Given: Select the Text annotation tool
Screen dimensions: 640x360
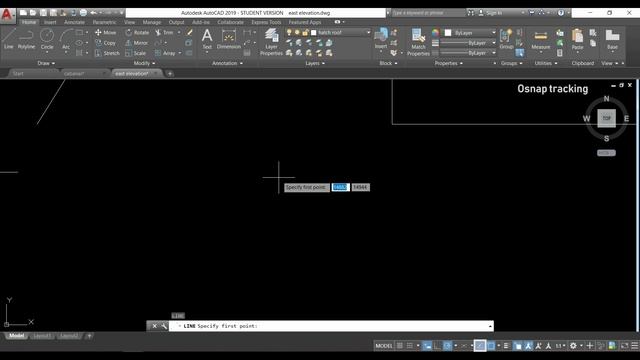Looking at the screenshot, I should (207, 39).
